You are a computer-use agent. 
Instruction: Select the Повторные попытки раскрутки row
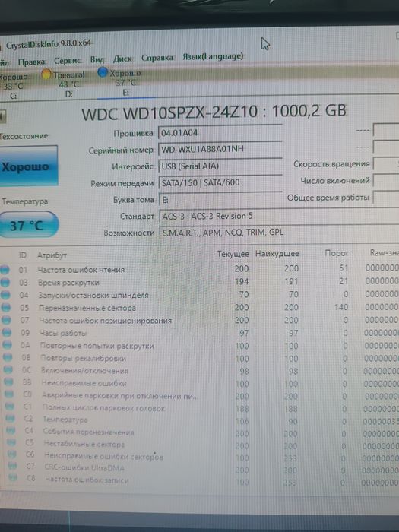point(199,345)
